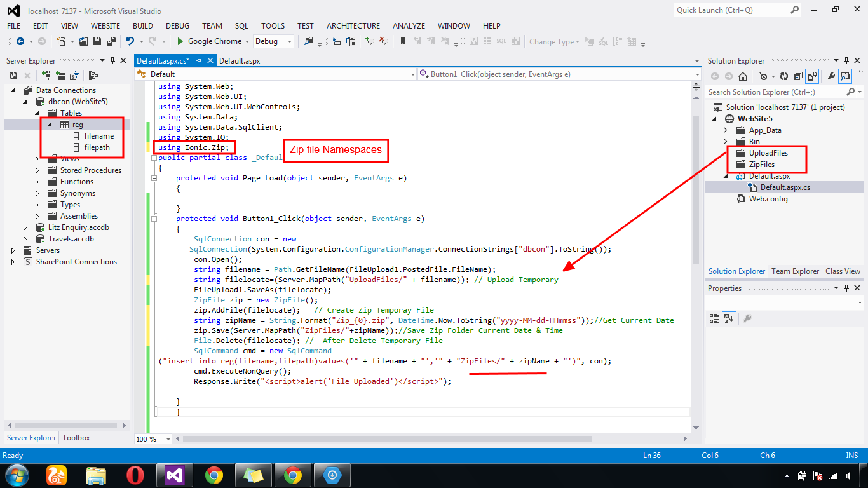Open the Toolbox tab
Viewport: 868px width, 488px height.
(76, 438)
